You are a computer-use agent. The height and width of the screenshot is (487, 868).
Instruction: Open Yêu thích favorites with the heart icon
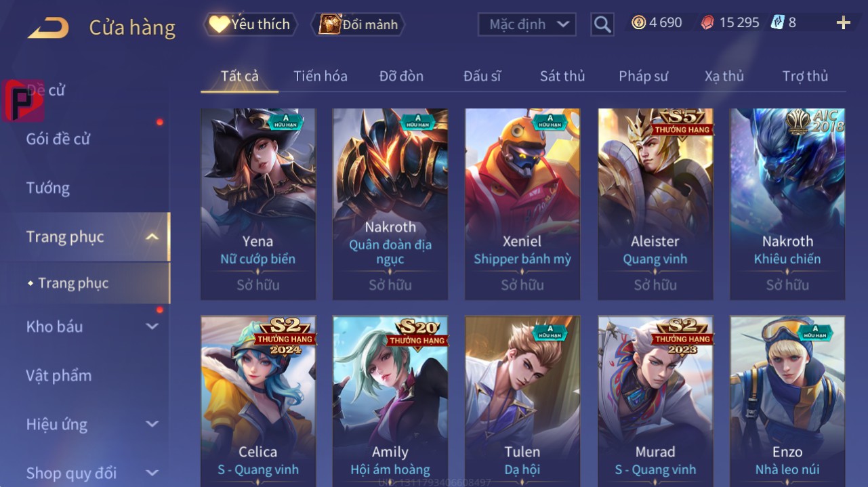click(x=219, y=24)
